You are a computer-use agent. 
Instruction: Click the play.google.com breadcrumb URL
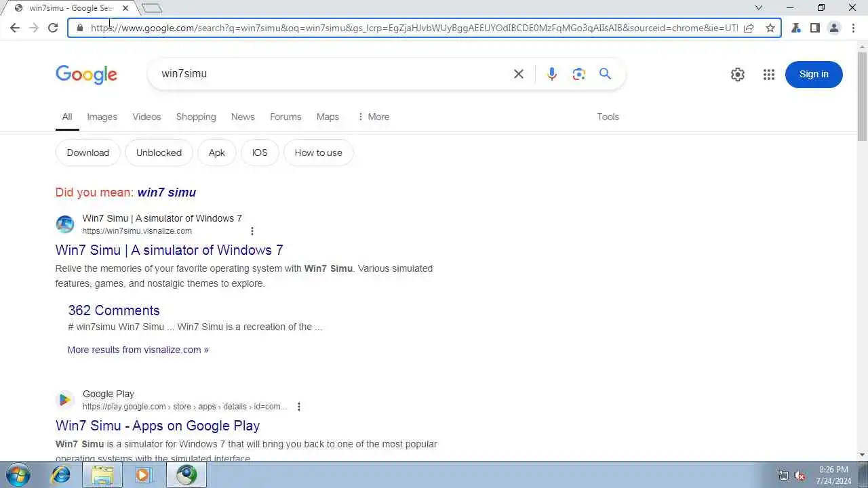(184, 407)
